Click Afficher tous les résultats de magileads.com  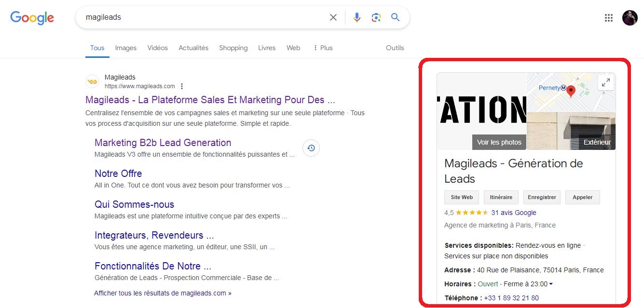[163, 293]
